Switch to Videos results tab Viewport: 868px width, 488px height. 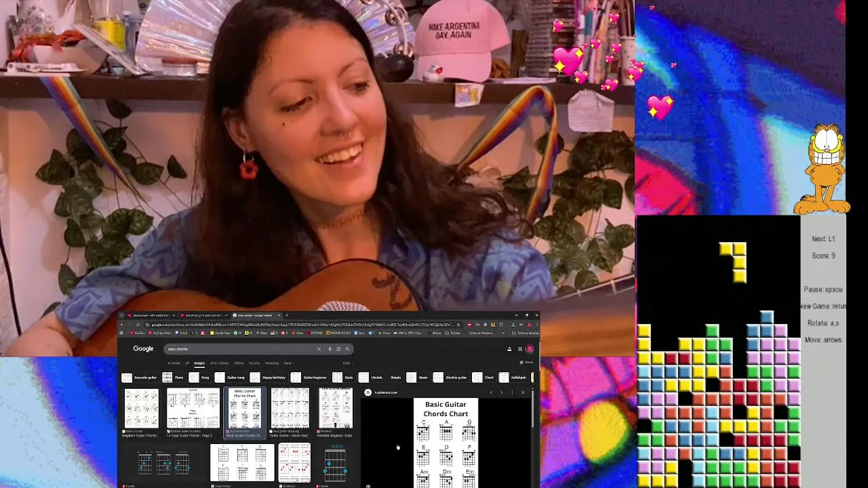coord(239,363)
